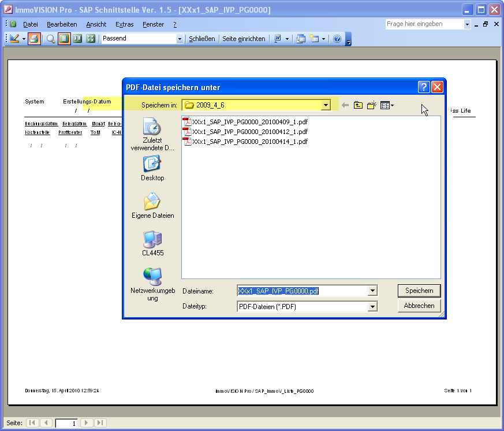Click the Zoom magnifier icon
Screen dimensions: 504x431
point(51,39)
